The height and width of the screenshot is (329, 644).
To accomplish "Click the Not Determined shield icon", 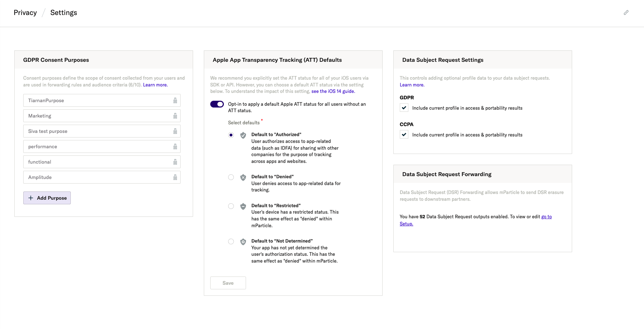I will pos(243,242).
